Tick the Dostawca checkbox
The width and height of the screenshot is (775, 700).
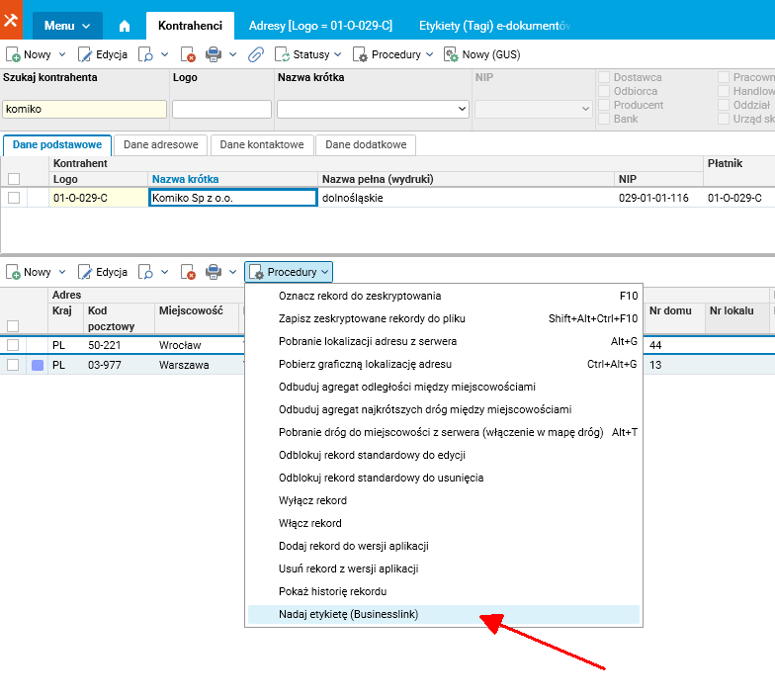[603, 77]
